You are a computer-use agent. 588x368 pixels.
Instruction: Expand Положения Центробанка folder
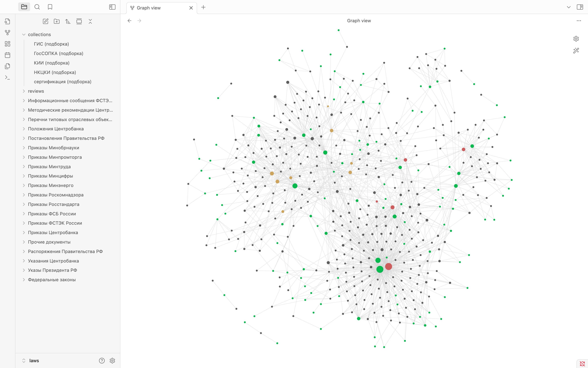click(68, 129)
